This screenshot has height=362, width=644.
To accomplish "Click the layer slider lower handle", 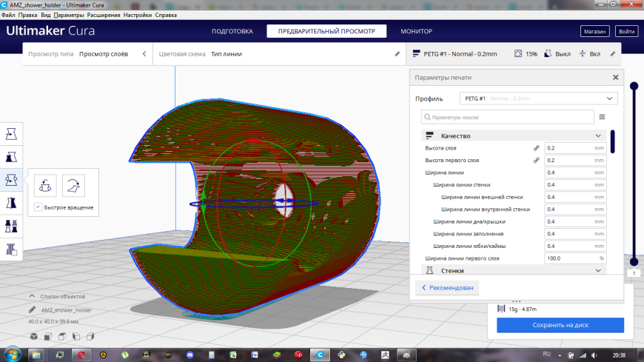I will point(634,261).
